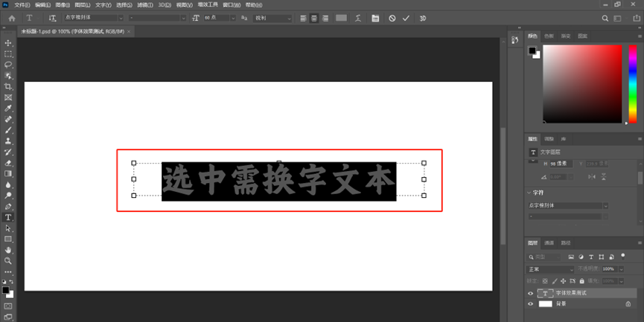Switch to the 通道 tab
The image size is (644, 322).
(x=549, y=242)
